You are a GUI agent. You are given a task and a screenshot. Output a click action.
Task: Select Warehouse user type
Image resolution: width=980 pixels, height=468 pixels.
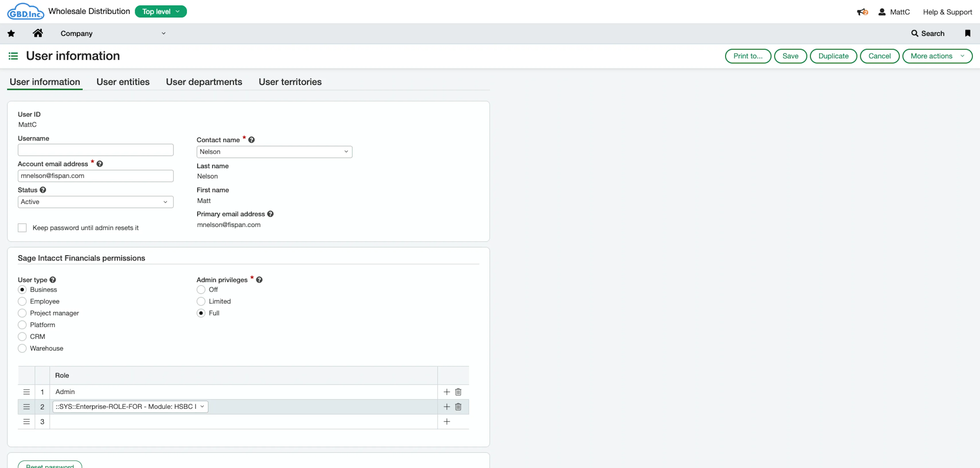[x=22, y=349]
